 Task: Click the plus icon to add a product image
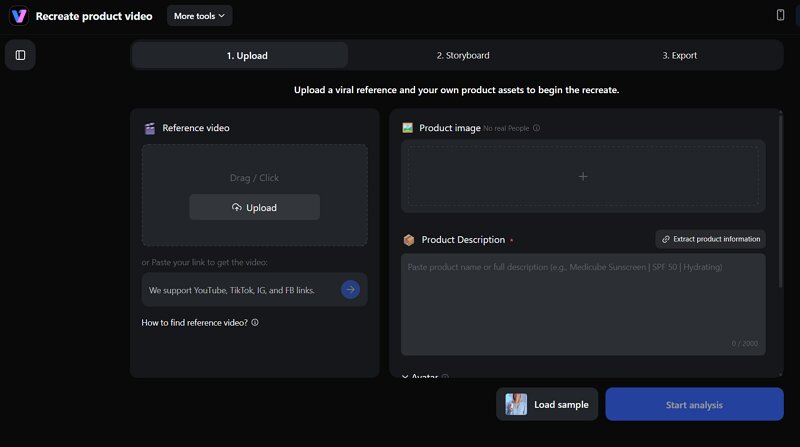pos(583,176)
